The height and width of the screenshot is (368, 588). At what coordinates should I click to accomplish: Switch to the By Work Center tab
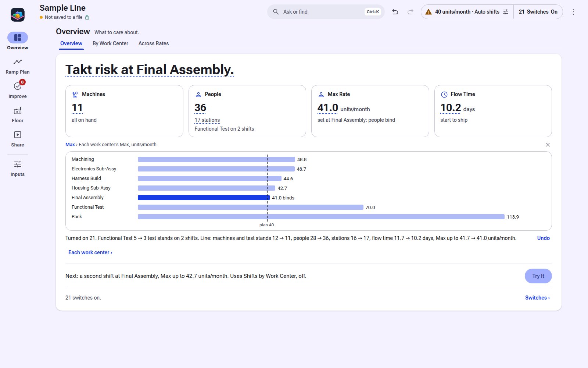pyautogui.click(x=110, y=43)
